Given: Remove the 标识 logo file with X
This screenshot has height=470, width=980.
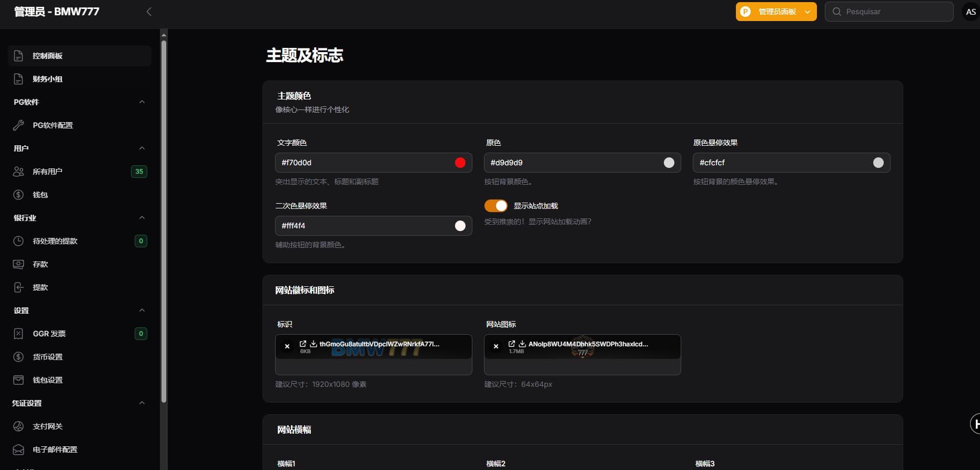Looking at the screenshot, I should [287, 346].
